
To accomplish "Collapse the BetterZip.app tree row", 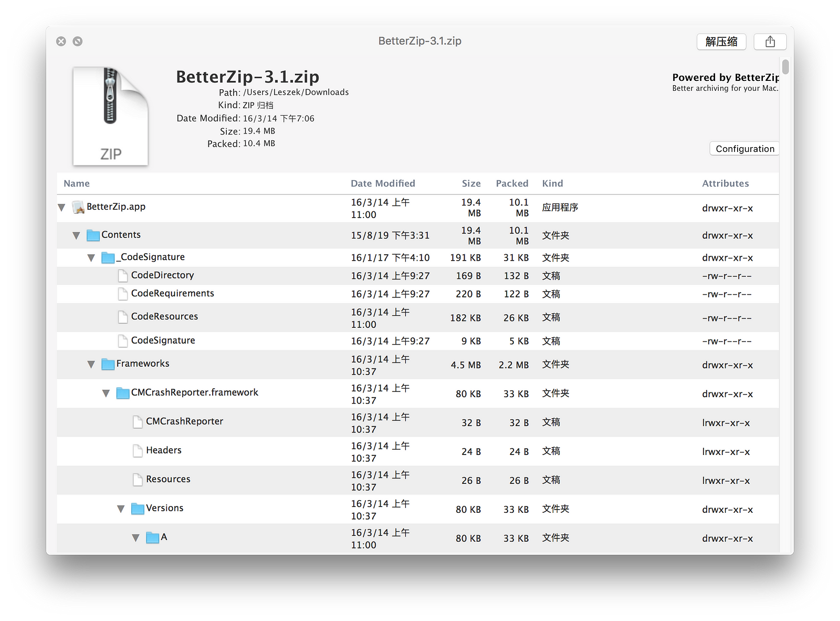I will 61,208.
